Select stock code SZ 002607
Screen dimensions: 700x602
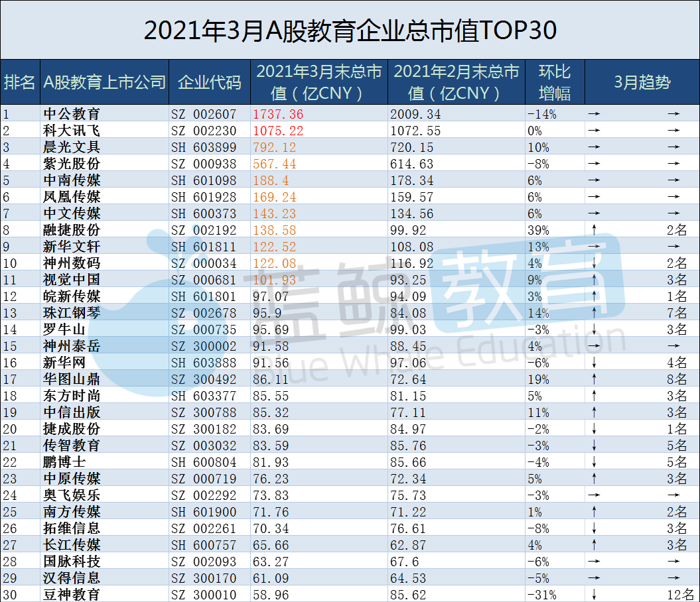(x=204, y=114)
